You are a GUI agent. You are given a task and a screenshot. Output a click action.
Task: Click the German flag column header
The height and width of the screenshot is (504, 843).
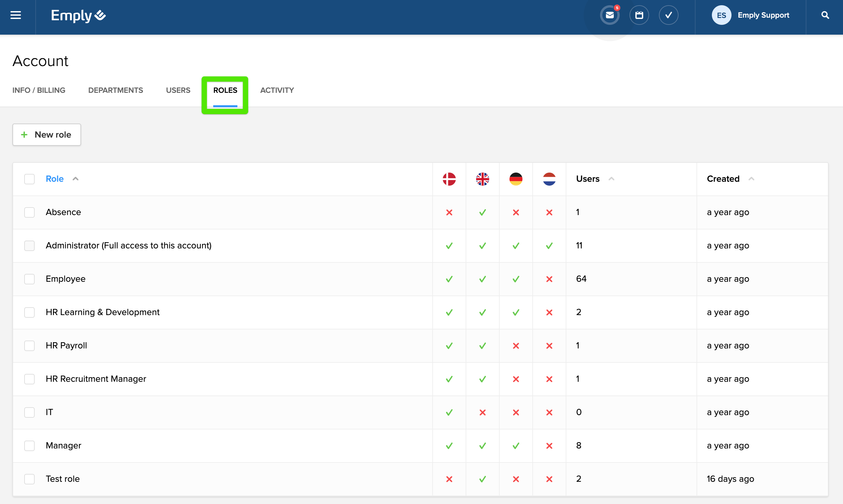click(515, 179)
